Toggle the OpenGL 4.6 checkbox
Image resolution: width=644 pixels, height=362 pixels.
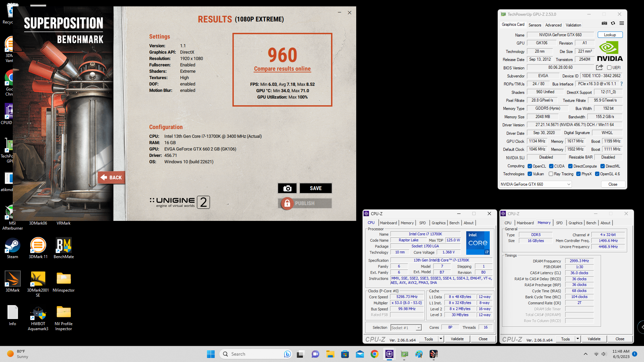[x=597, y=174]
